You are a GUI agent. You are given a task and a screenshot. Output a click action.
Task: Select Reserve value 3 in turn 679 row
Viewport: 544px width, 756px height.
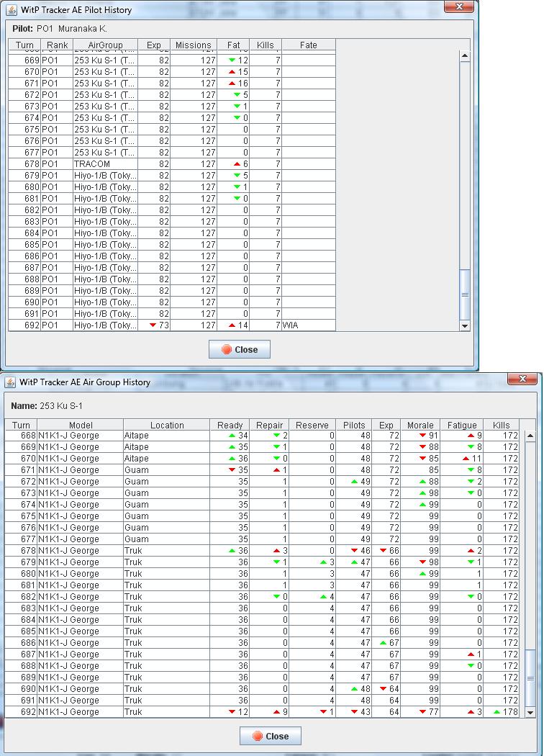coord(312,562)
